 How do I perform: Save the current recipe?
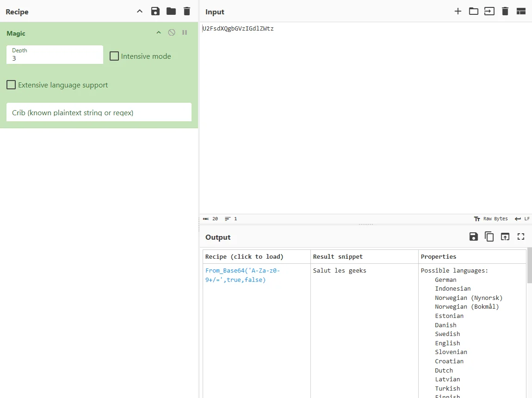(x=155, y=11)
